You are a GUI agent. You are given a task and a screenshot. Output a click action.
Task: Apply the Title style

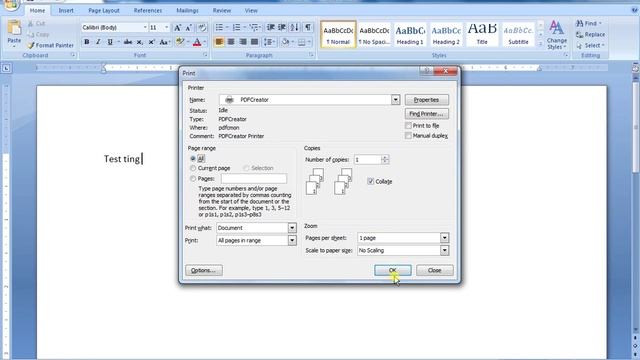point(482,34)
